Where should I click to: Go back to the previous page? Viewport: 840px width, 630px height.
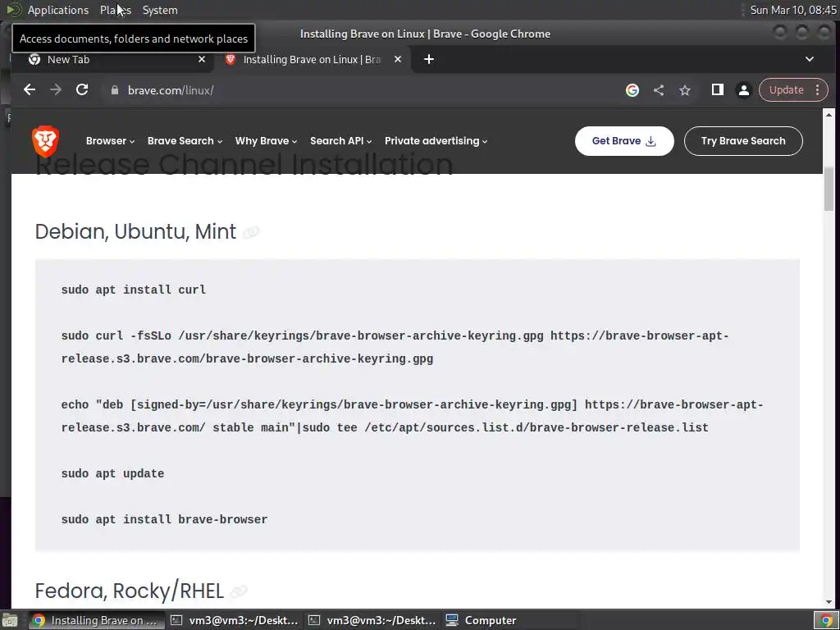(x=30, y=90)
